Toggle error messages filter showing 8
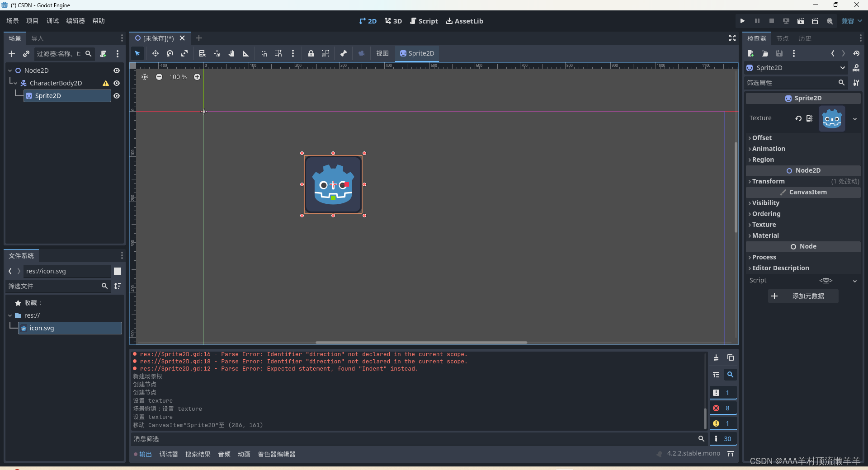Viewport: 868px width, 470px height. [x=723, y=408]
